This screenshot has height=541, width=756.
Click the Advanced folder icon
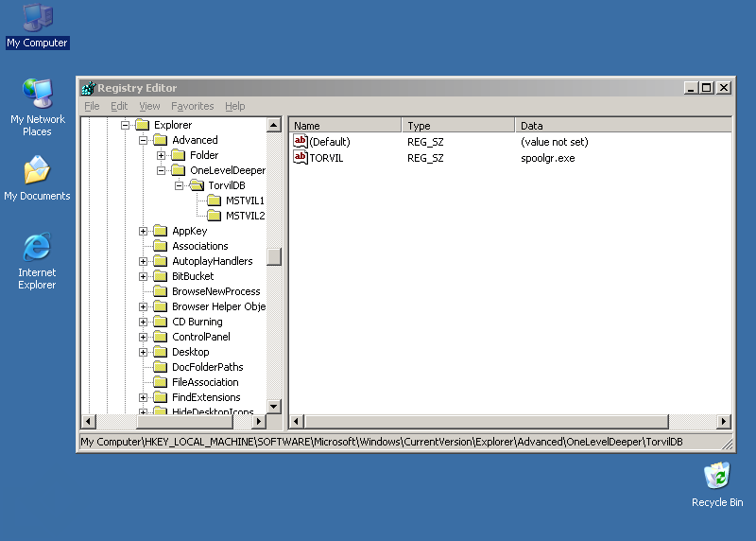(160, 140)
